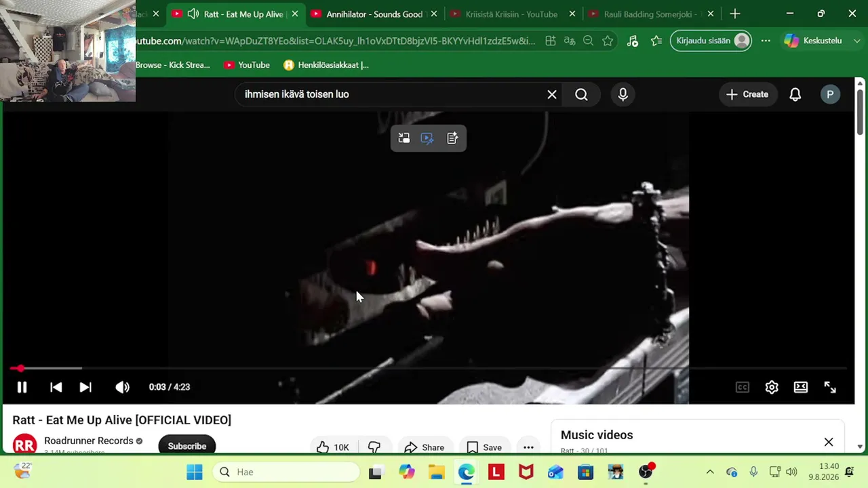Screen dimensions: 868x488
Task: Click the YouTube search magnifier button
Action: (582, 94)
